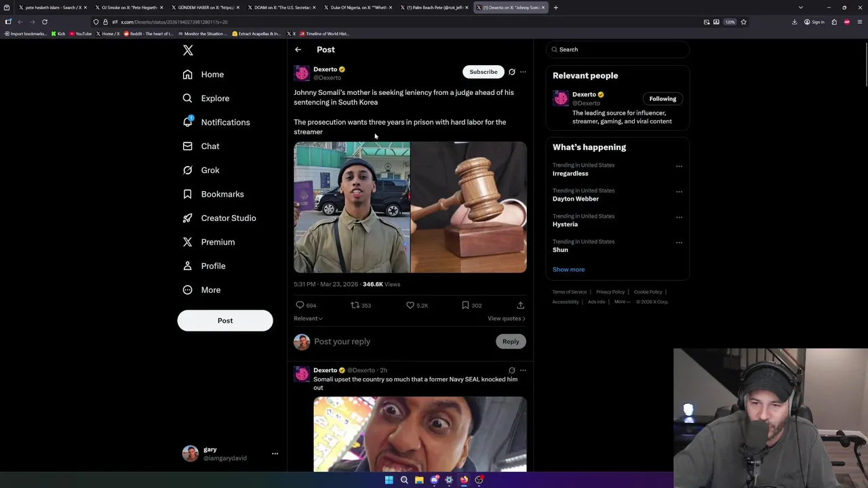The width and height of the screenshot is (868, 488).
Task: Expand the Relevant sort dropdown
Action: (308, 319)
